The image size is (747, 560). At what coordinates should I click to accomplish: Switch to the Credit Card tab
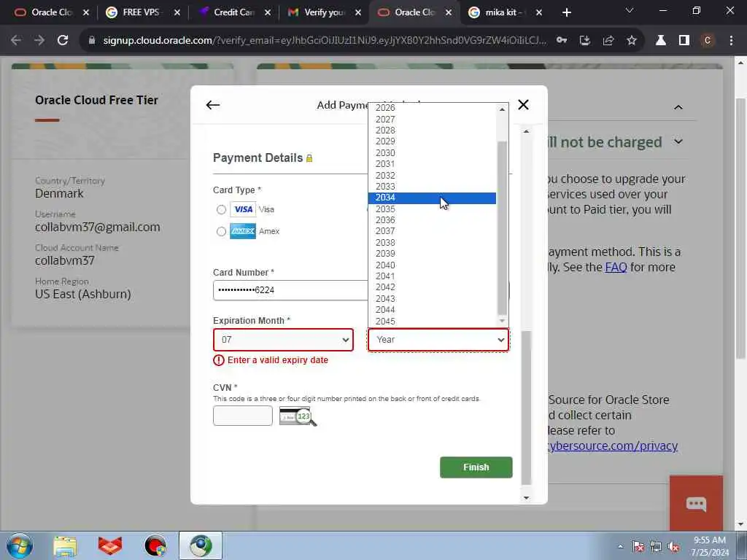coord(233,12)
